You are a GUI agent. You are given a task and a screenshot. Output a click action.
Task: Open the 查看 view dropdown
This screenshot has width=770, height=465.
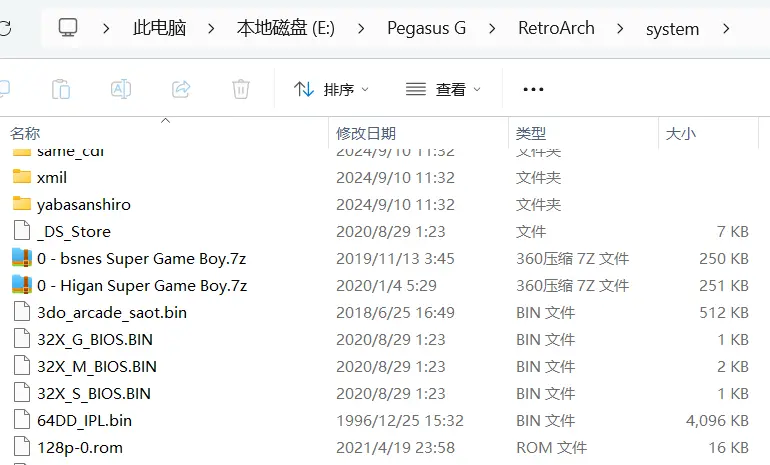point(443,89)
